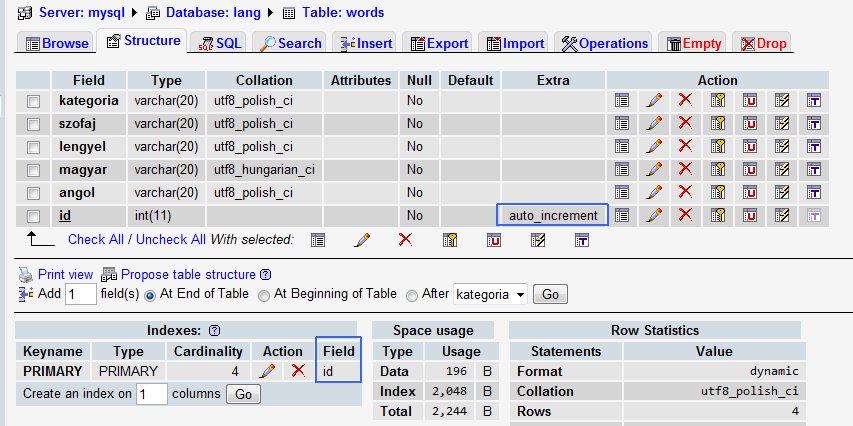This screenshot has height=426, width=853.
Task: Click Go button for Create an index
Action: click(243, 394)
